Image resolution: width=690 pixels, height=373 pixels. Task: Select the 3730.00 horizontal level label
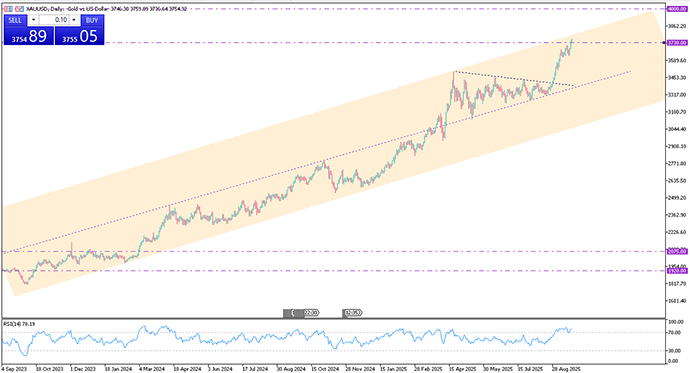tap(677, 43)
